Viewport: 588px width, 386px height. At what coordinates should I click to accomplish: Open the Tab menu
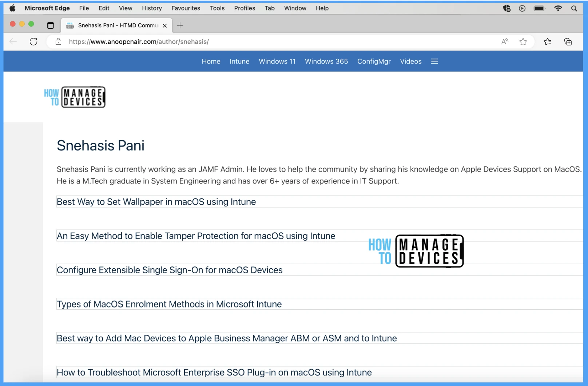point(270,8)
